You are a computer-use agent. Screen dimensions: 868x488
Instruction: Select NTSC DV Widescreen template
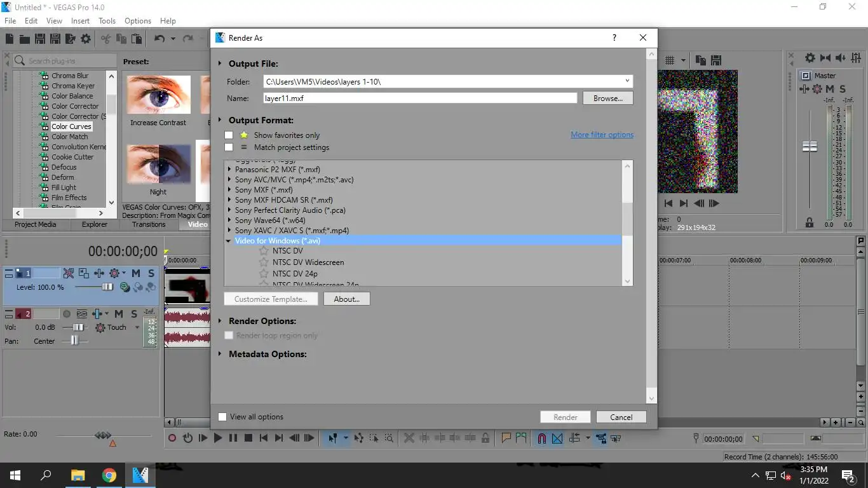click(x=308, y=262)
